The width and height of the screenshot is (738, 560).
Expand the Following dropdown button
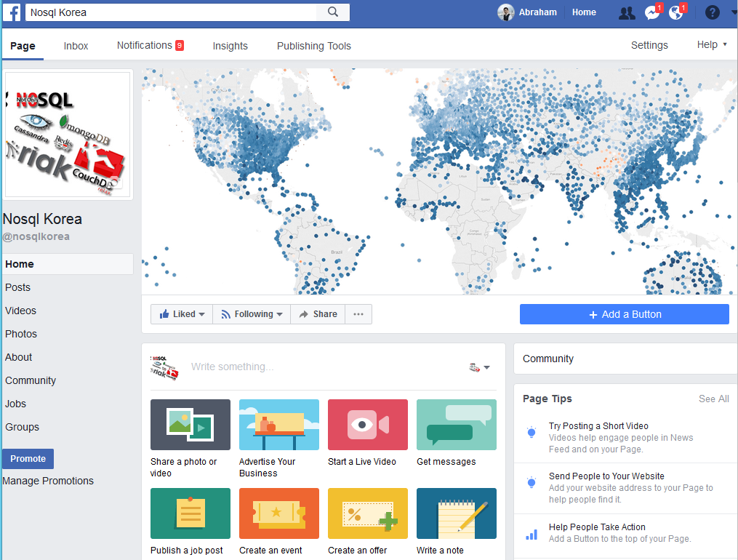pos(252,314)
